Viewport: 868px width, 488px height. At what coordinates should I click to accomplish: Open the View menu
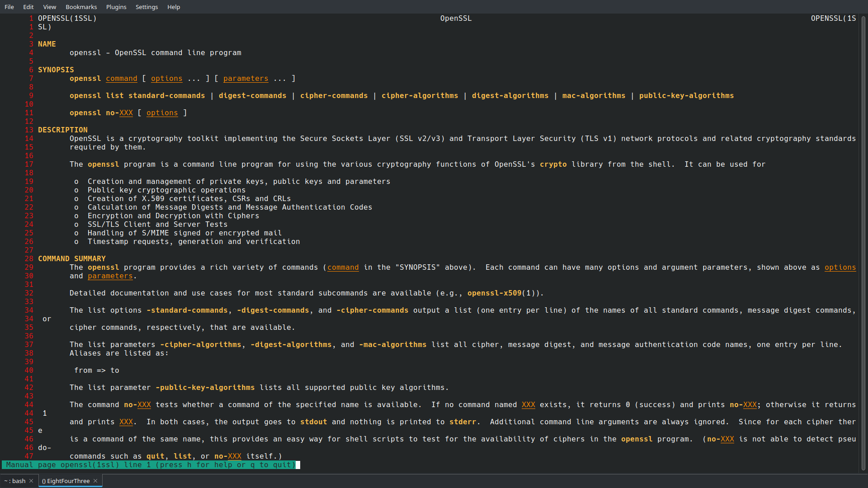tap(50, 7)
